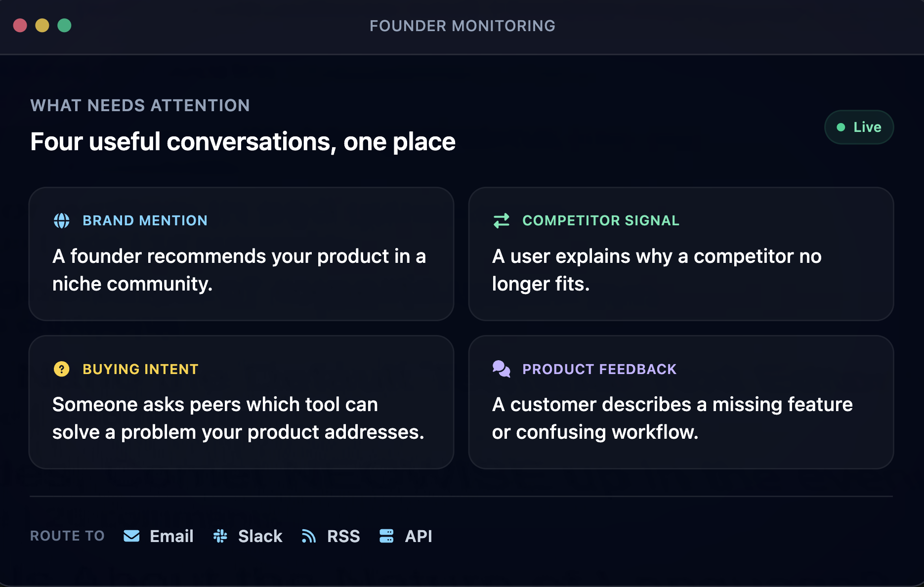Maximize the window with the green button
924x587 pixels.
coord(65,25)
